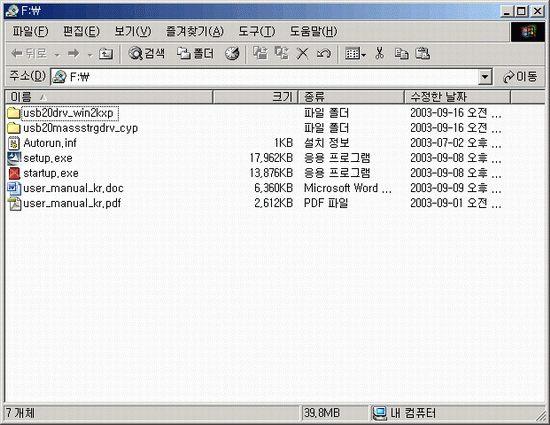Open the 보기(V) menu
Image resolution: width=550 pixels, height=425 pixels.
[133, 32]
